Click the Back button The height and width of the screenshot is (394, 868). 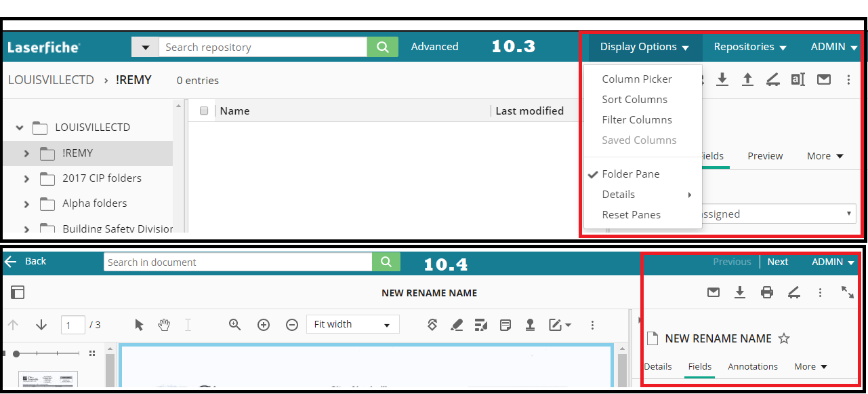coord(26,261)
